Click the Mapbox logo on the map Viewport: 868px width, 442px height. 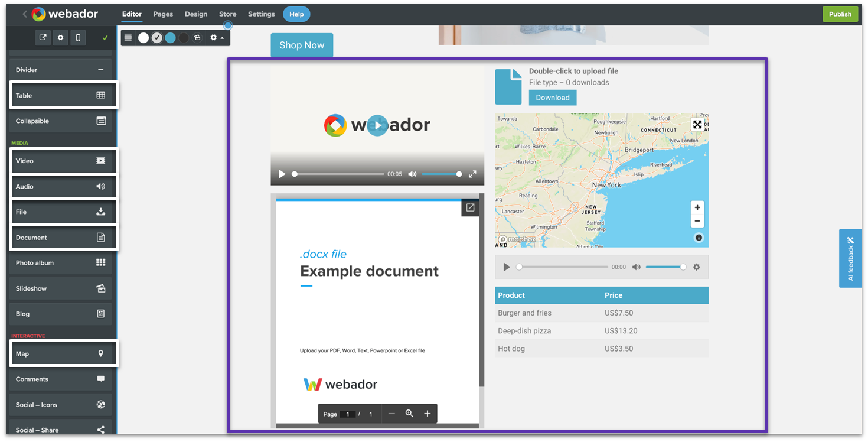(x=517, y=239)
